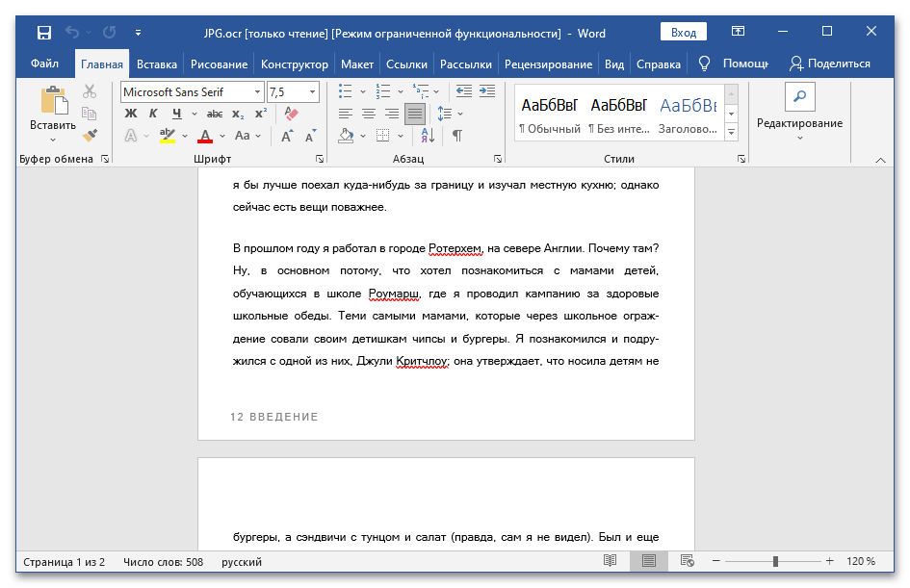The height and width of the screenshot is (588, 910).
Task: Open the Буфер обмена dialog launcher
Action: pos(105,159)
